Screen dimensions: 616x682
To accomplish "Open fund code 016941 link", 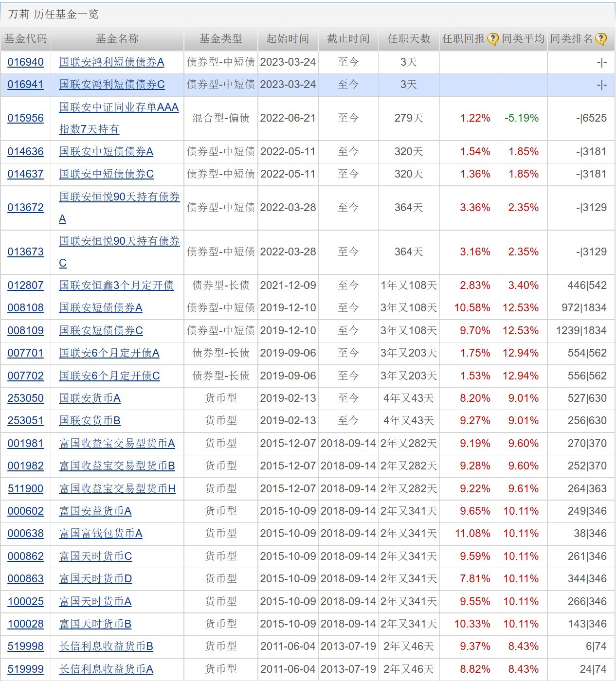I will [25, 85].
